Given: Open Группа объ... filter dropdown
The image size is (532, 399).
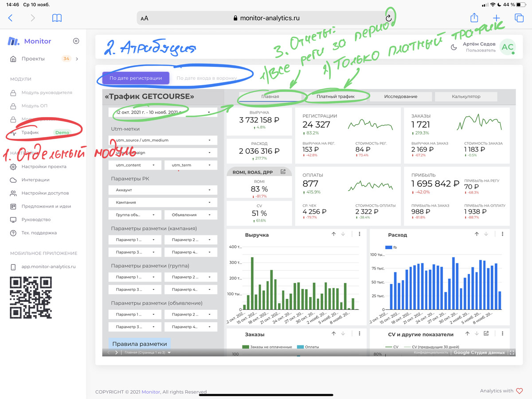Looking at the screenshot, I should [x=135, y=215].
